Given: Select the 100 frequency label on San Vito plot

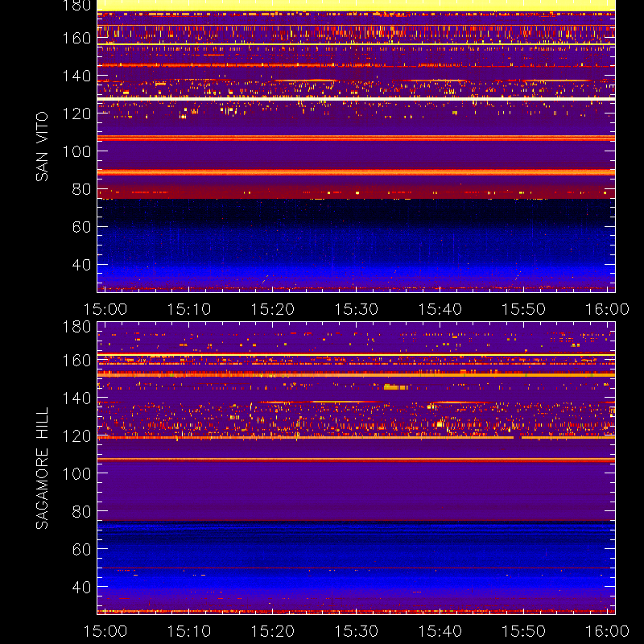Looking at the screenshot, I should pyautogui.click(x=76, y=151).
